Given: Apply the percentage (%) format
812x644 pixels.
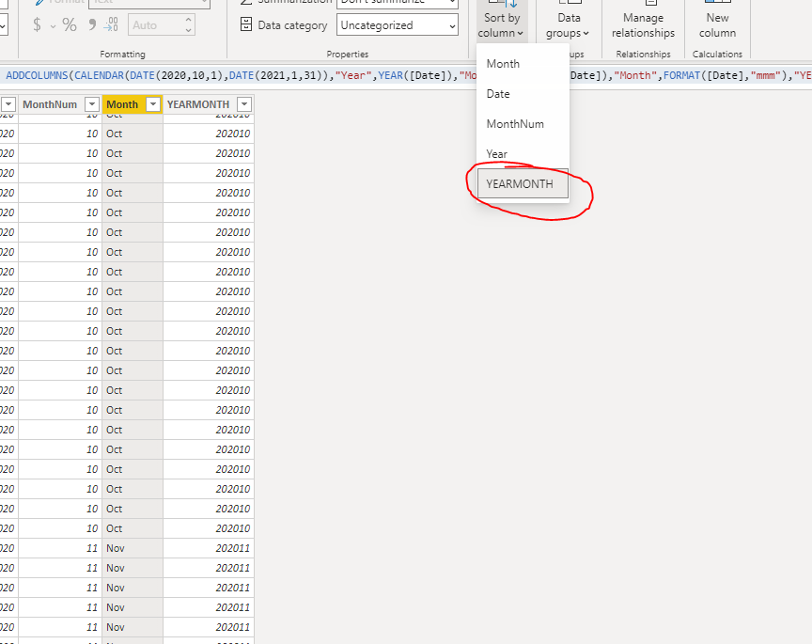Looking at the screenshot, I should click(x=70, y=24).
